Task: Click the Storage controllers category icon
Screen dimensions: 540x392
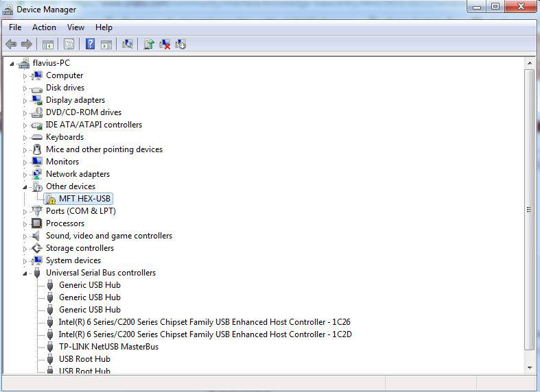Action: [37, 248]
